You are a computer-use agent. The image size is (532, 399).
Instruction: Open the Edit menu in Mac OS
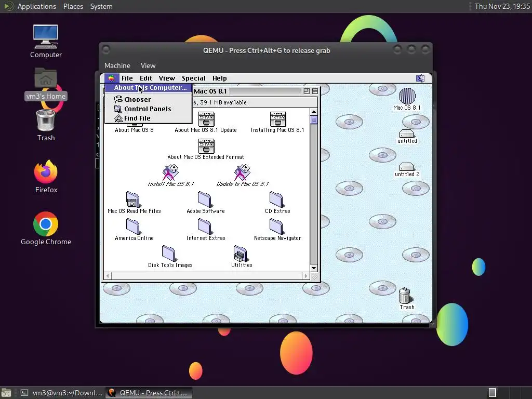click(146, 78)
